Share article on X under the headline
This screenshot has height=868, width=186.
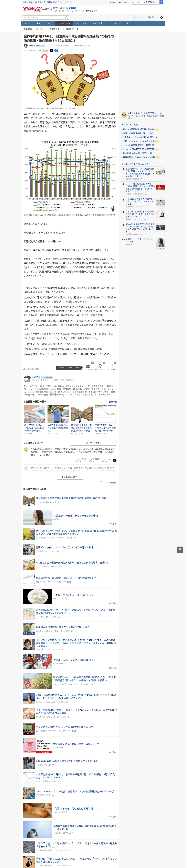tap(52, 50)
